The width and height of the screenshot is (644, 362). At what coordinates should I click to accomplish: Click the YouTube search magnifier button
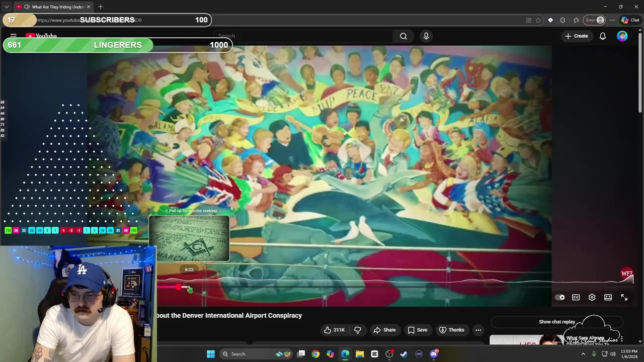404,36
